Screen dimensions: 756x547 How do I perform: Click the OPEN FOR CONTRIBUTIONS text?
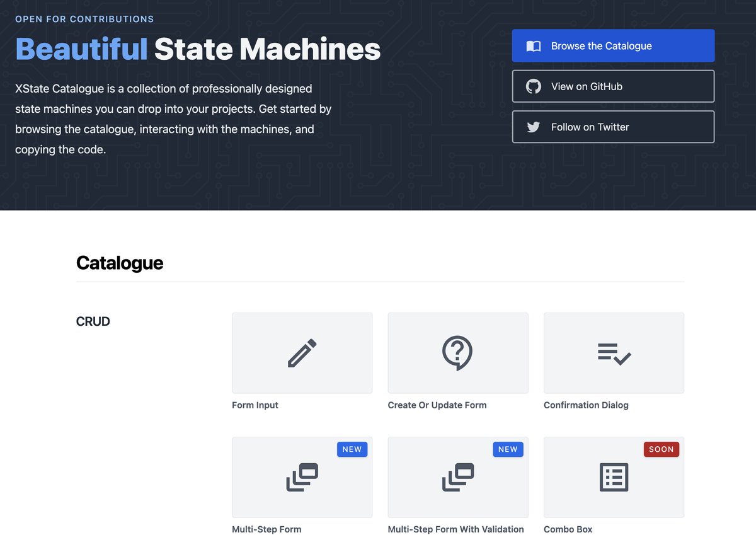coord(84,19)
